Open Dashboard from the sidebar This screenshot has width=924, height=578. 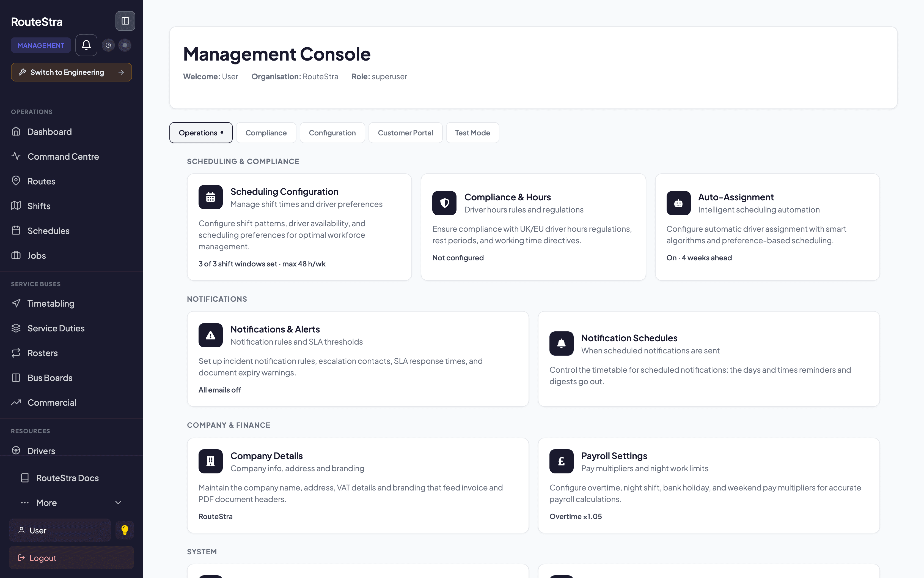(x=71, y=132)
